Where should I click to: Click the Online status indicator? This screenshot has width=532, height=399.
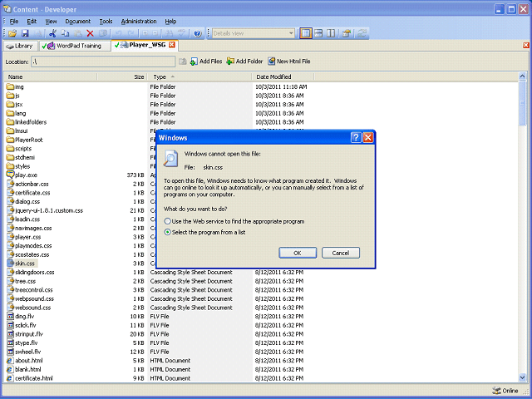pos(505,391)
